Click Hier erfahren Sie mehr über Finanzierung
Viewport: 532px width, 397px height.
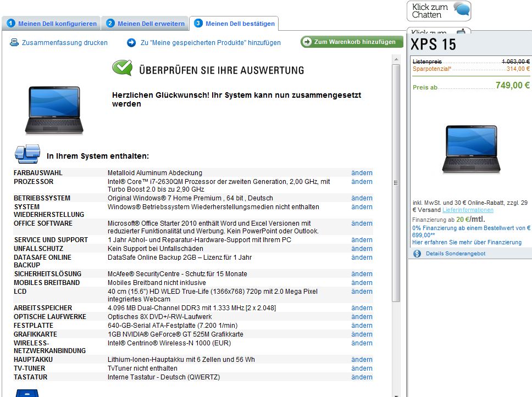click(x=467, y=242)
